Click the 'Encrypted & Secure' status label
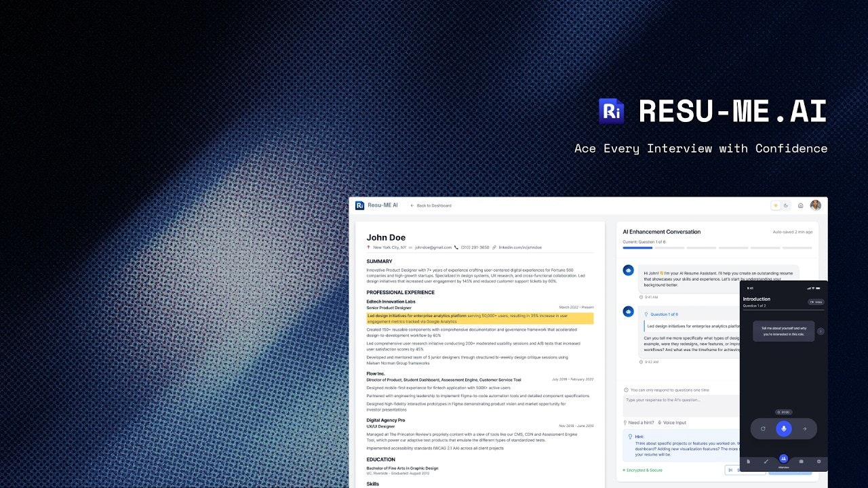The image size is (868, 488). 643,470
